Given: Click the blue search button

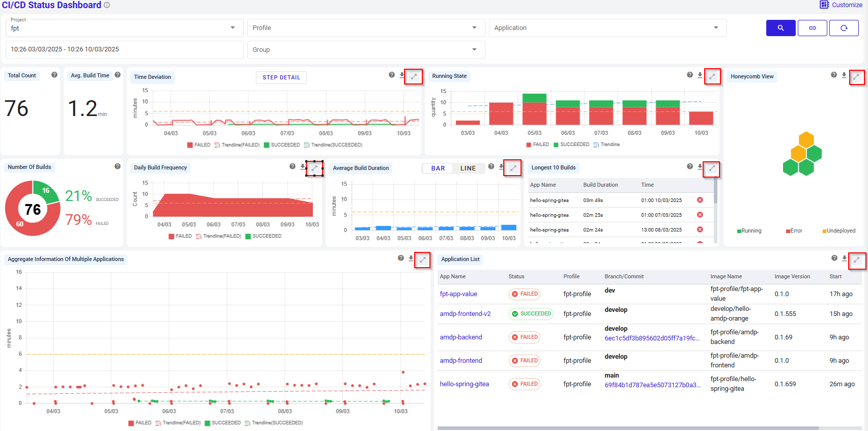Looking at the screenshot, I should (x=780, y=28).
